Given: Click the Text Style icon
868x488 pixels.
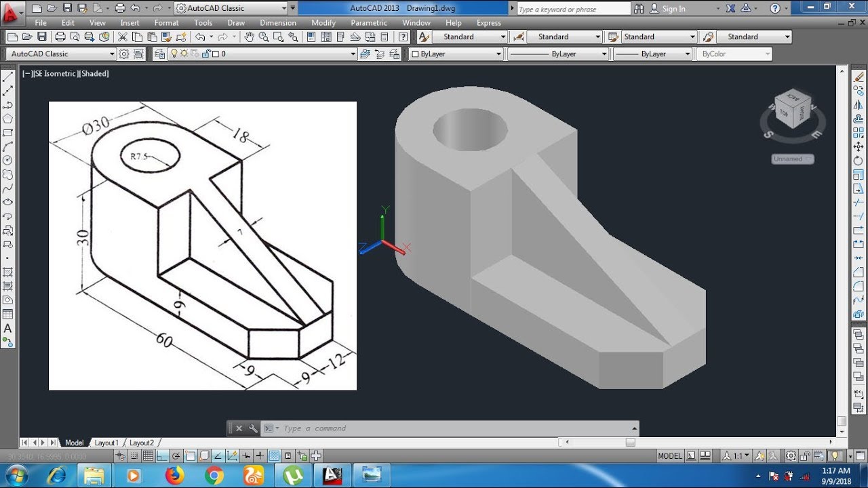Looking at the screenshot, I should (x=424, y=37).
